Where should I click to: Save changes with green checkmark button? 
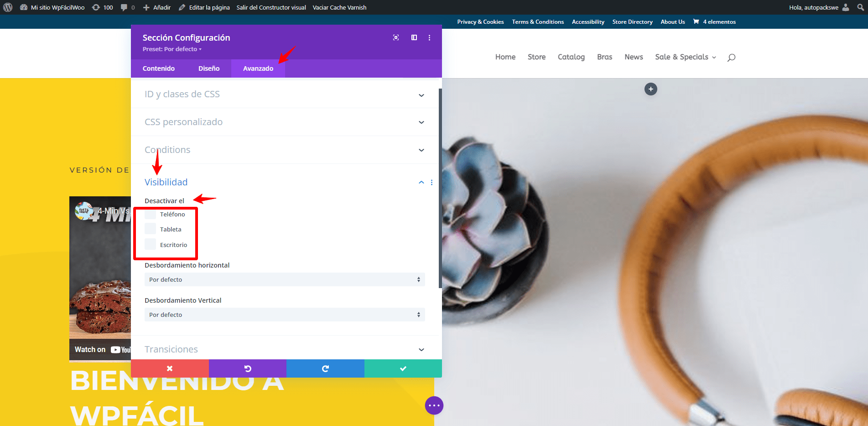pyautogui.click(x=403, y=368)
